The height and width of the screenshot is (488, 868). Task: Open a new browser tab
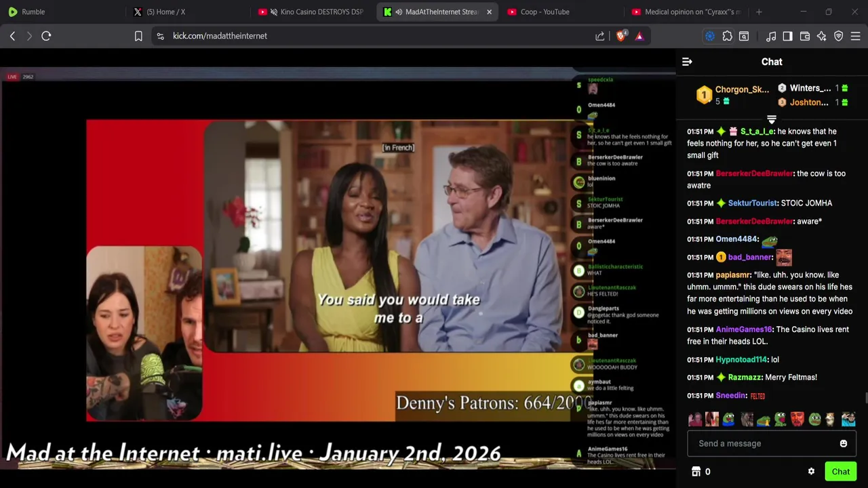pos(759,12)
